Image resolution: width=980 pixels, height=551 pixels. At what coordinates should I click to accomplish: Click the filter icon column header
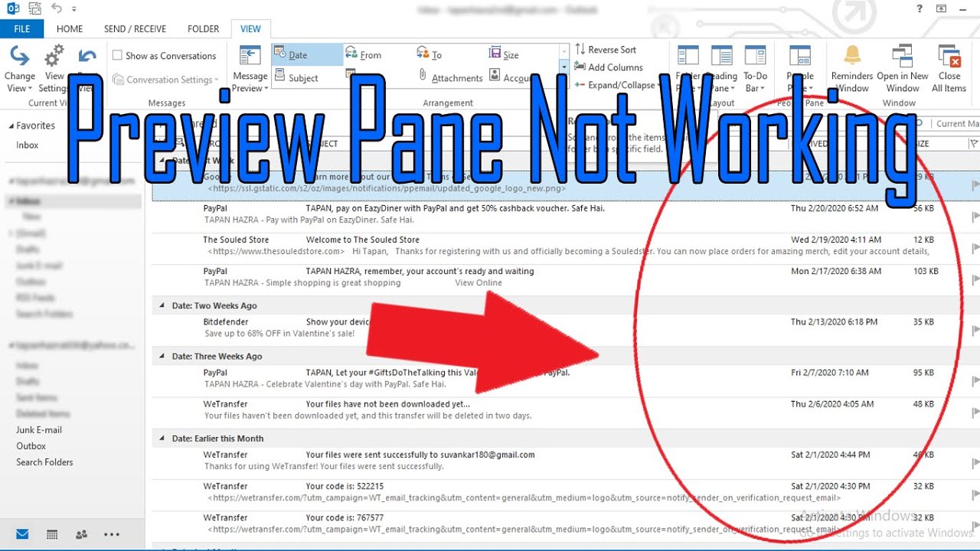coord(974,143)
